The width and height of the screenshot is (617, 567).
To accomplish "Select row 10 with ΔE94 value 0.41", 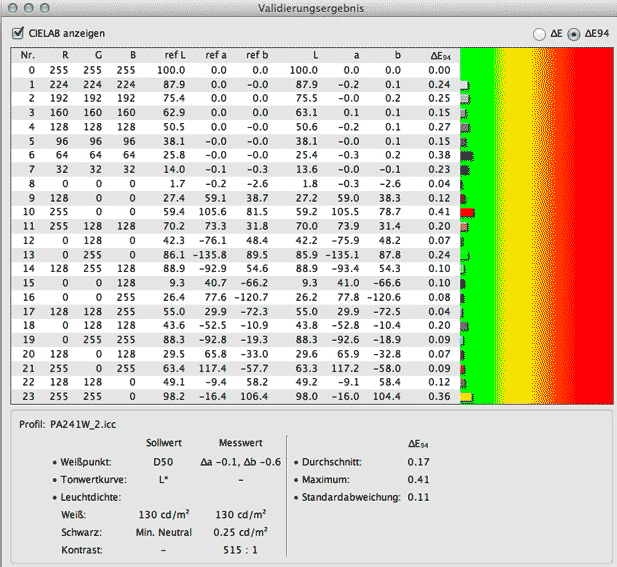I will click(x=230, y=213).
